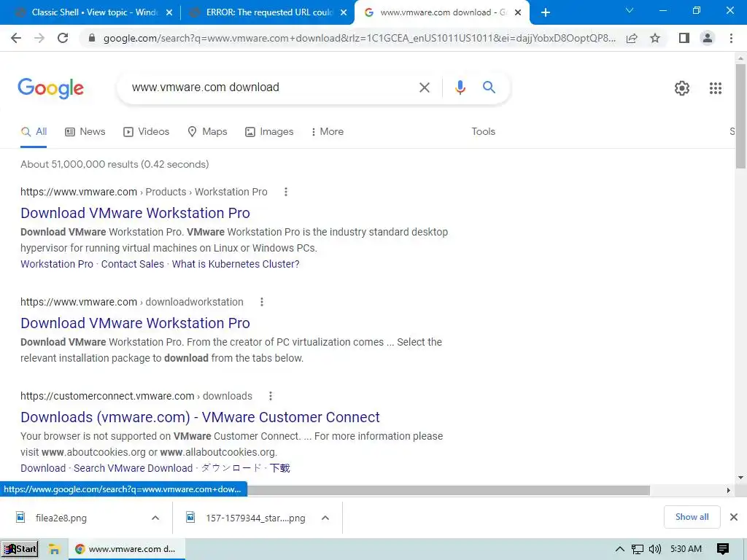Screen dimensions: 747x560
Task: Open Search VMware Download sitelink
Action: [133, 469]
